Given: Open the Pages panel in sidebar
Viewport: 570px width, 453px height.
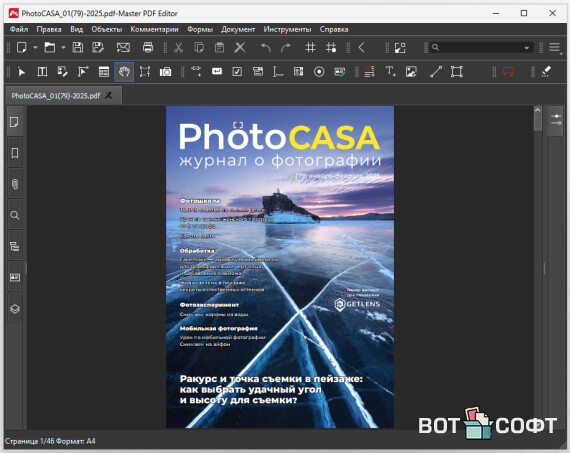Looking at the screenshot, I should pos(15,122).
